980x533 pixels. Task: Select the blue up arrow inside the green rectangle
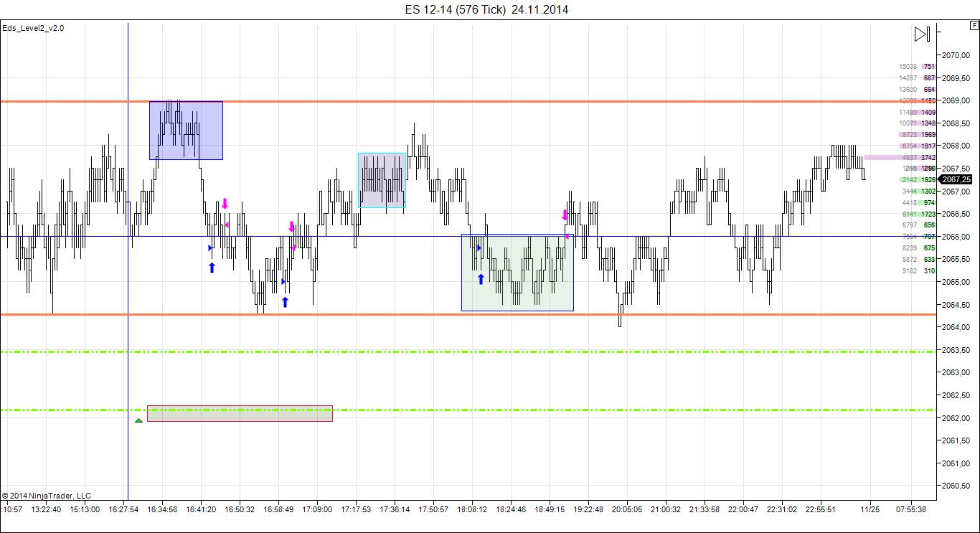pyautogui.click(x=481, y=279)
